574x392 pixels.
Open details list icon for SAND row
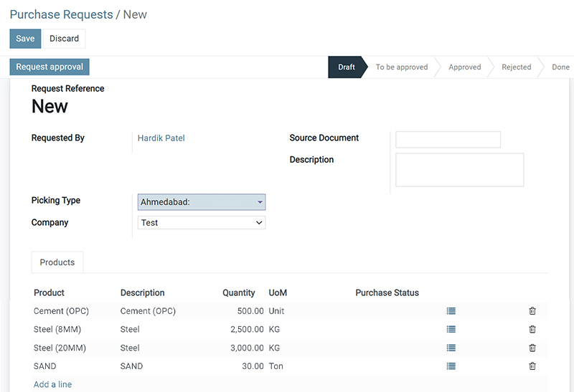(x=451, y=366)
